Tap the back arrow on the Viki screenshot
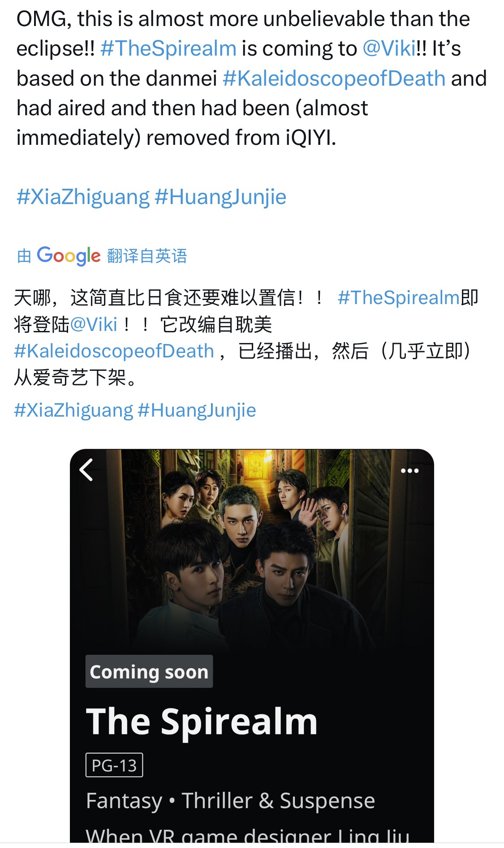Screen dimensions: 504x848 pos(86,470)
